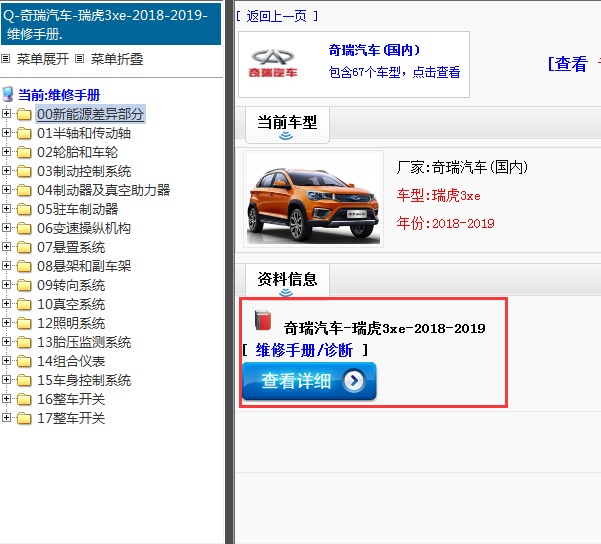601x544 pixels.
Task: Select the 资料信息 tab
Action: tap(287, 279)
